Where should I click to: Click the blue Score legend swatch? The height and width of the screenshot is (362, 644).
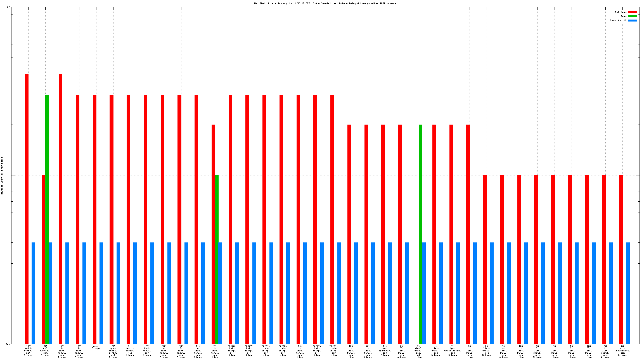632,20
